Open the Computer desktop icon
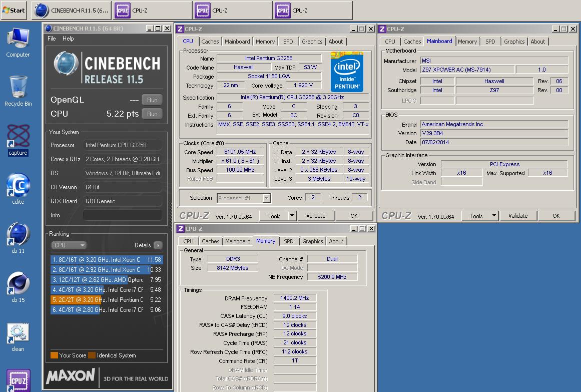 (18, 42)
